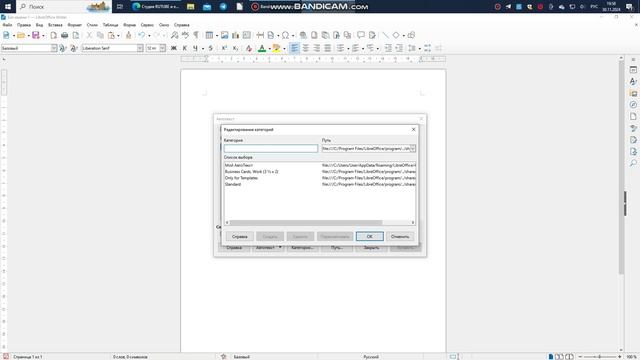Open the Формат menu
This screenshot has height=360, width=640.
(x=74, y=25)
